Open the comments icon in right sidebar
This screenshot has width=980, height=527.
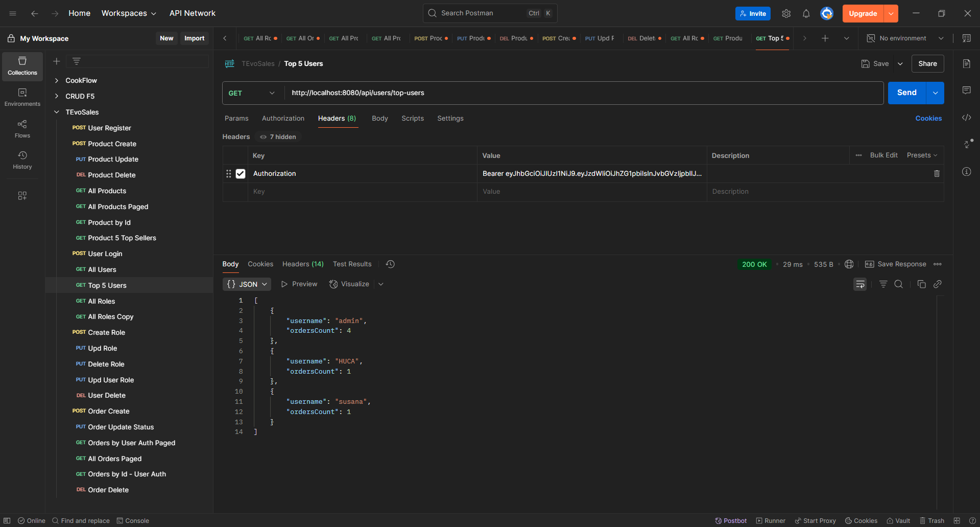(x=967, y=90)
